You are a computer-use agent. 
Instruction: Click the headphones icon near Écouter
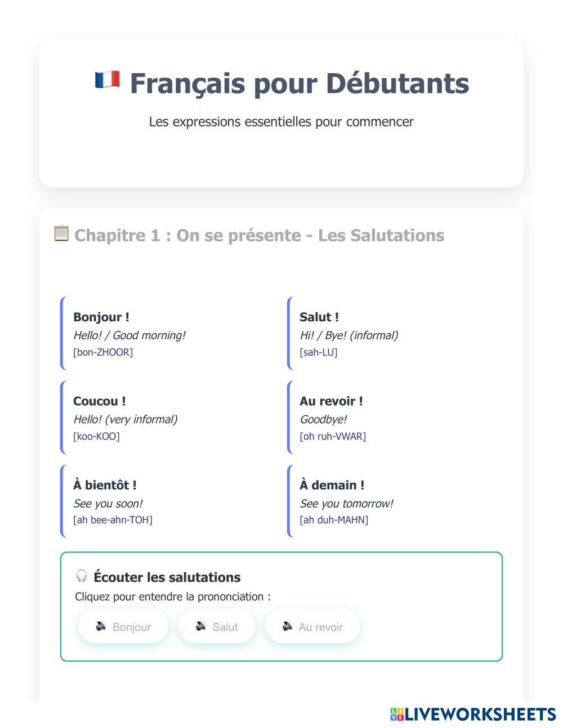tap(82, 576)
